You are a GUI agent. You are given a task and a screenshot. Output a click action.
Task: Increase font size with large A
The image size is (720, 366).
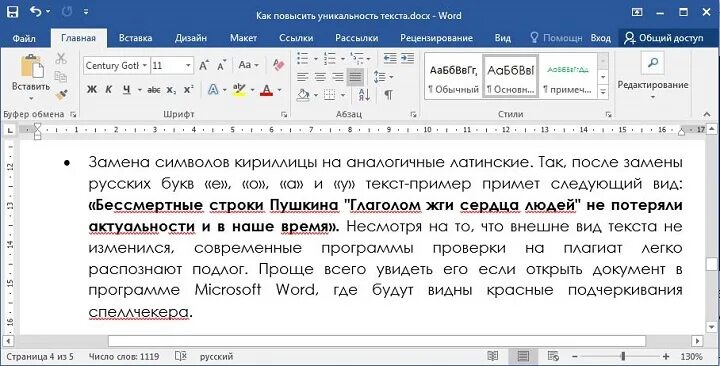(204, 66)
